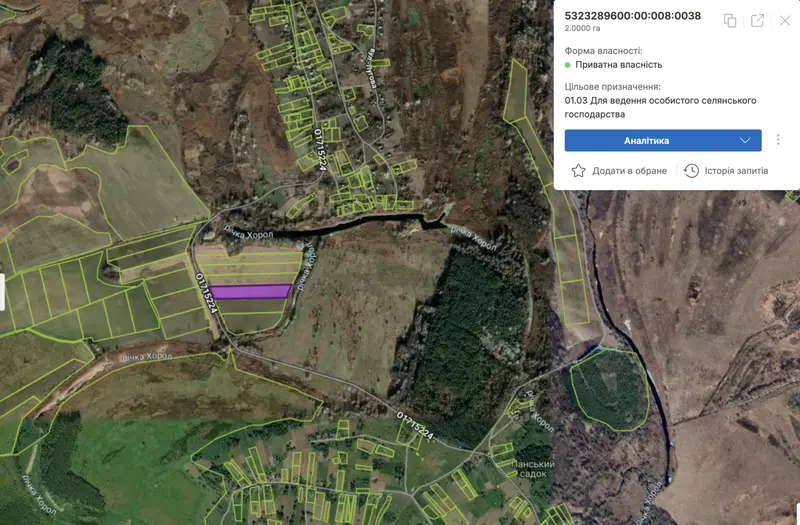Click Додати в обране link
The height and width of the screenshot is (525, 800).
pyautogui.click(x=629, y=171)
